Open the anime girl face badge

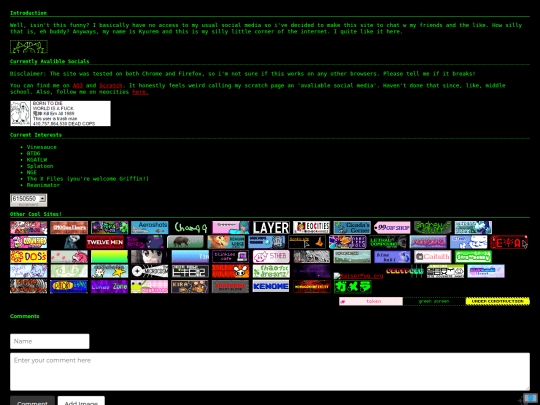pos(149,257)
